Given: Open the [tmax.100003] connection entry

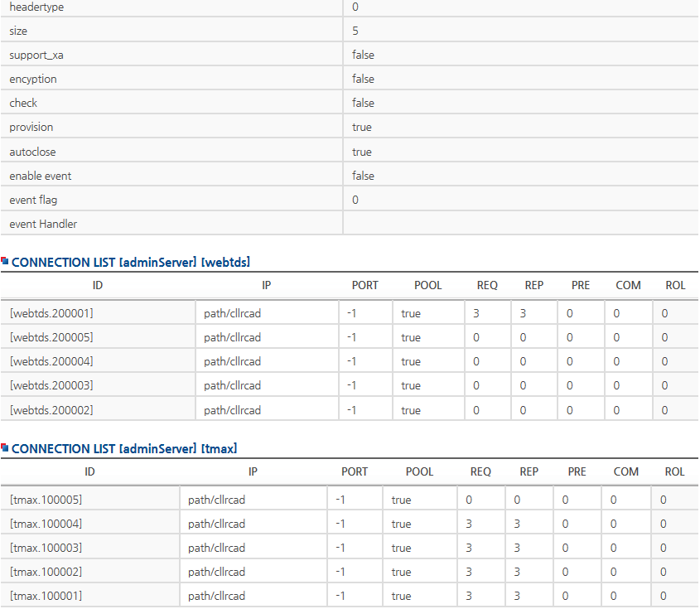Looking at the screenshot, I should pos(46,548).
